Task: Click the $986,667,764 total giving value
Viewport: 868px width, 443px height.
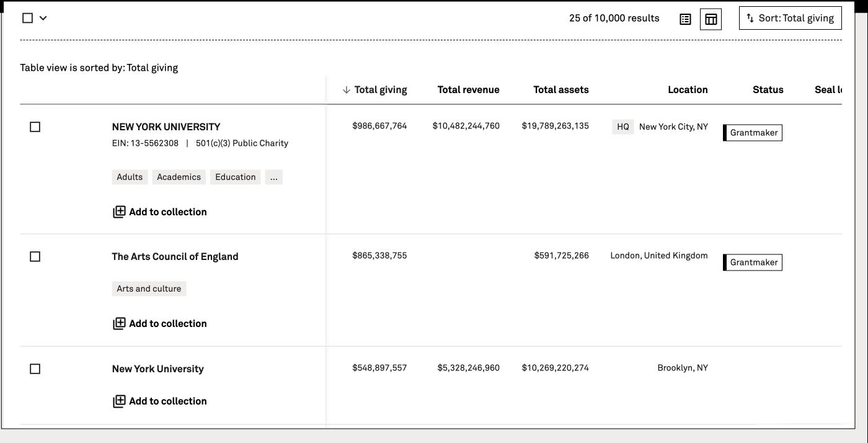Action: click(x=379, y=126)
